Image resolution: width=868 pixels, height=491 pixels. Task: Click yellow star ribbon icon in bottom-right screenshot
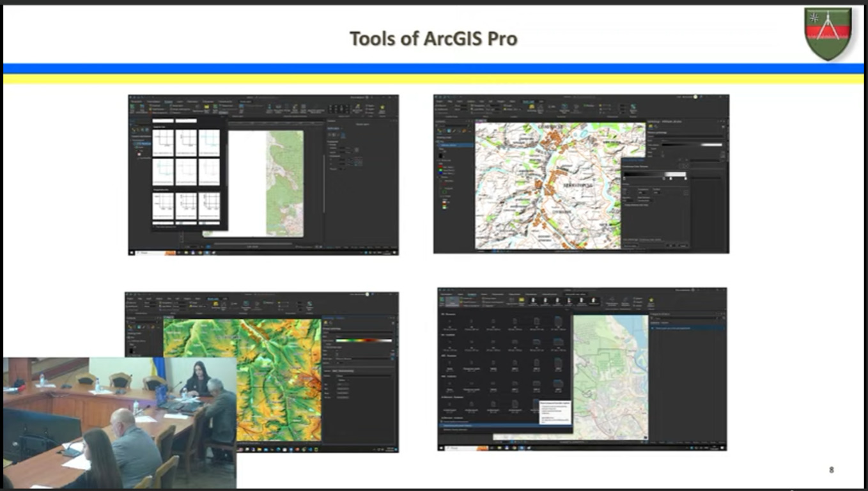click(x=651, y=301)
